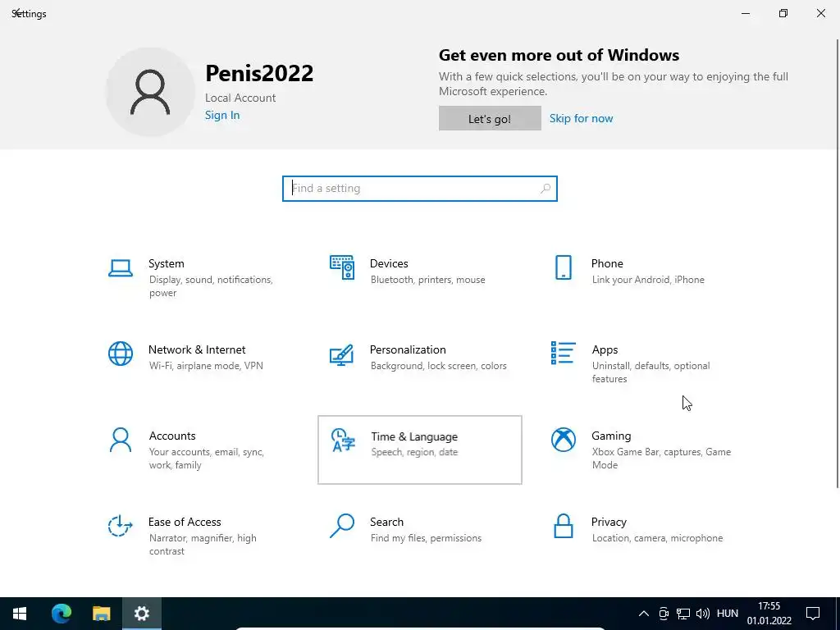This screenshot has height=630, width=840.
Task: Open the Time & Language icon
Action: [x=343, y=441]
